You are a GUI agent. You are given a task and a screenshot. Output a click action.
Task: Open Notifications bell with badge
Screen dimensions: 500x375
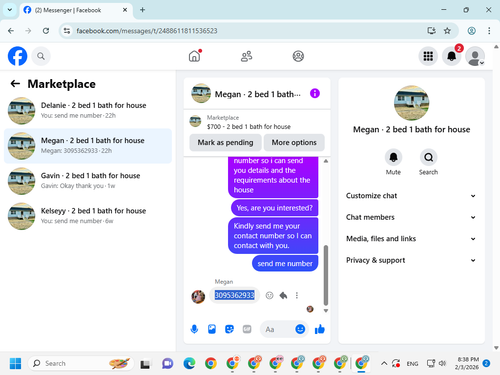[452, 56]
